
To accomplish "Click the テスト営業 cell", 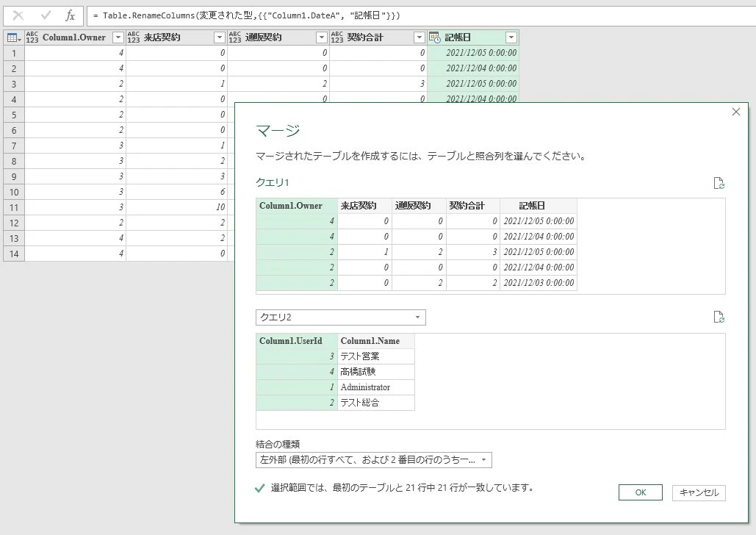I will coord(376,356).
